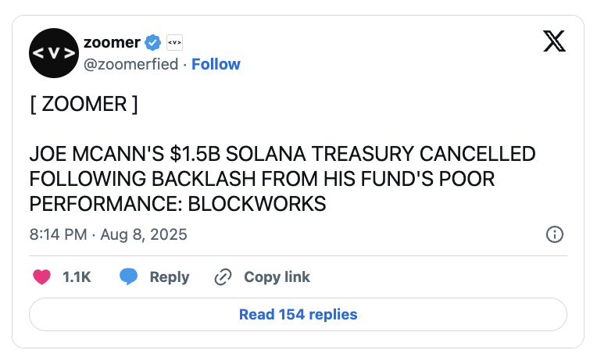Click the 1.1K likes count
The image size is (597, 364).
[x=77, y=277]
